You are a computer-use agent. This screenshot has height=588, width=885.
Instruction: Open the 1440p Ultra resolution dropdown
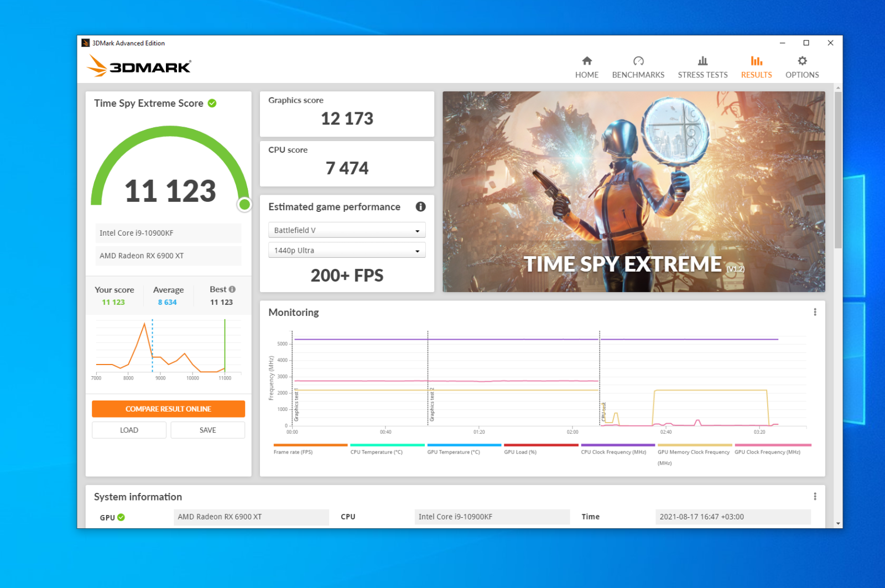click(347, 251)
